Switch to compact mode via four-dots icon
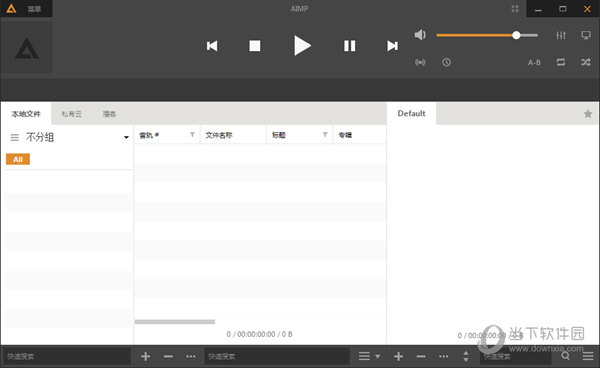The width and height of the screenshot is (600, 368). click(515, 9)
